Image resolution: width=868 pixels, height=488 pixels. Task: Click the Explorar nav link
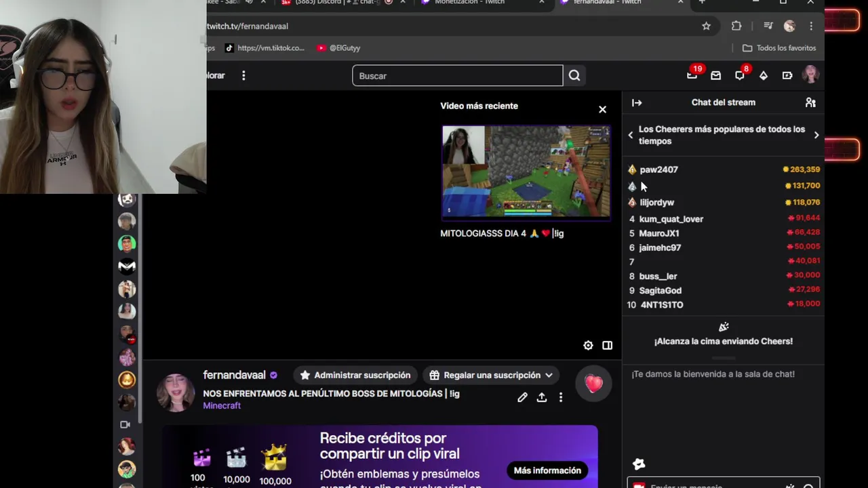coord(216,75)
